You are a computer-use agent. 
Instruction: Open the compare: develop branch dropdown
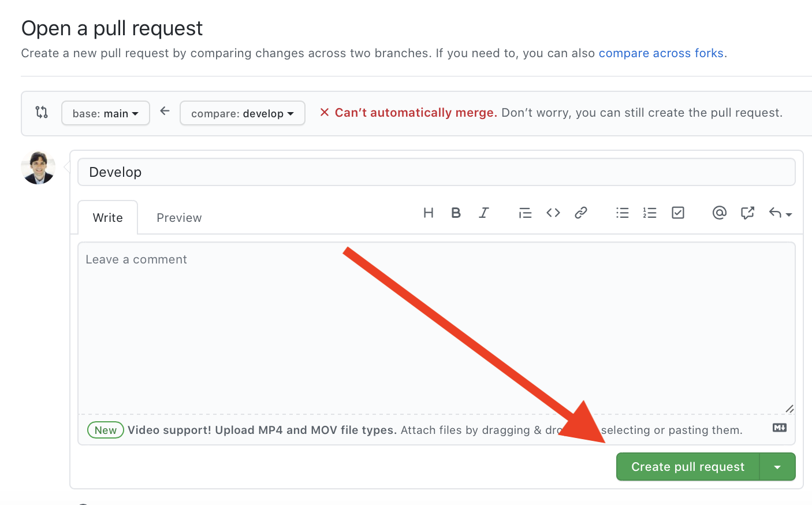click(242, 113)
